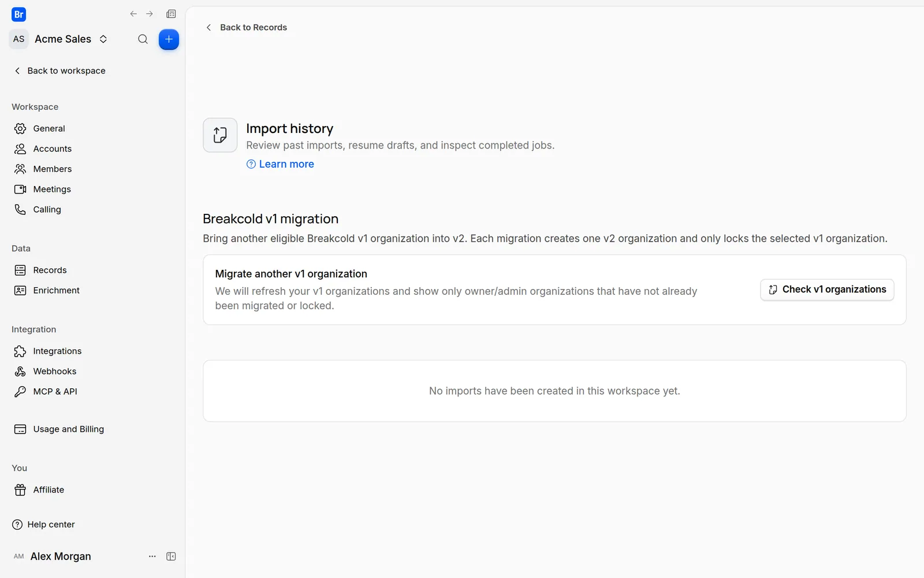Click the AM user avatar
The height and width of the screenshot is (578, 924).
coord(19,556)
